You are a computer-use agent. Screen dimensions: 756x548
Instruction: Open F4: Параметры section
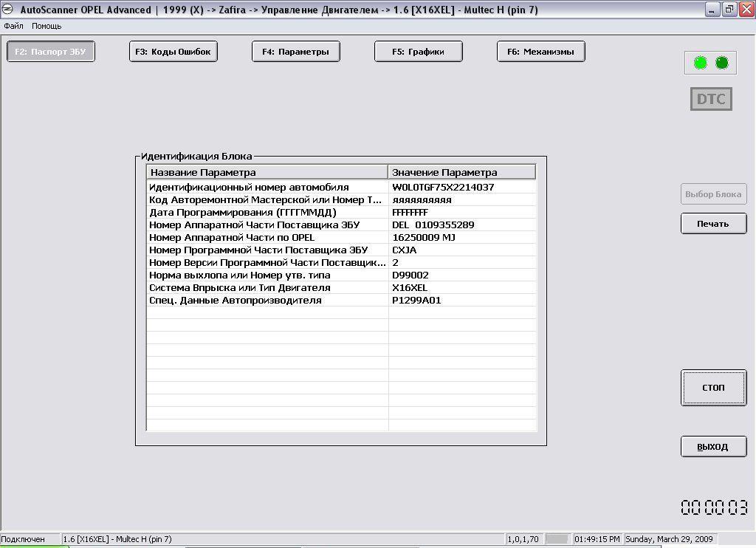pos(296,52)
